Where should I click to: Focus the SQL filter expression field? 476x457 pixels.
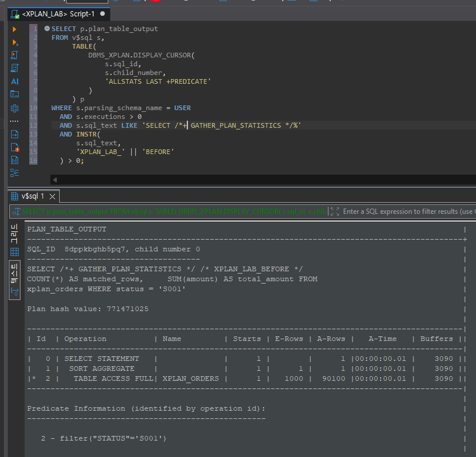pos(408,212)
